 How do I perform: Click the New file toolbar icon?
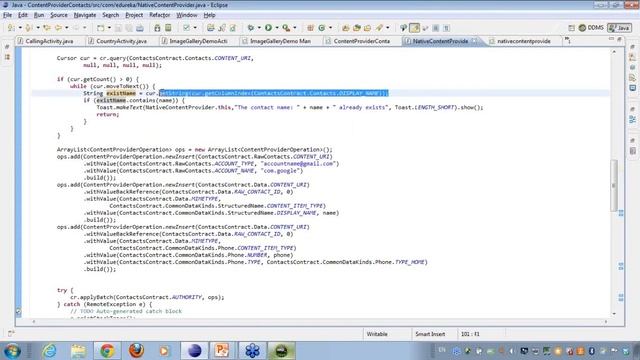[100, 28]
